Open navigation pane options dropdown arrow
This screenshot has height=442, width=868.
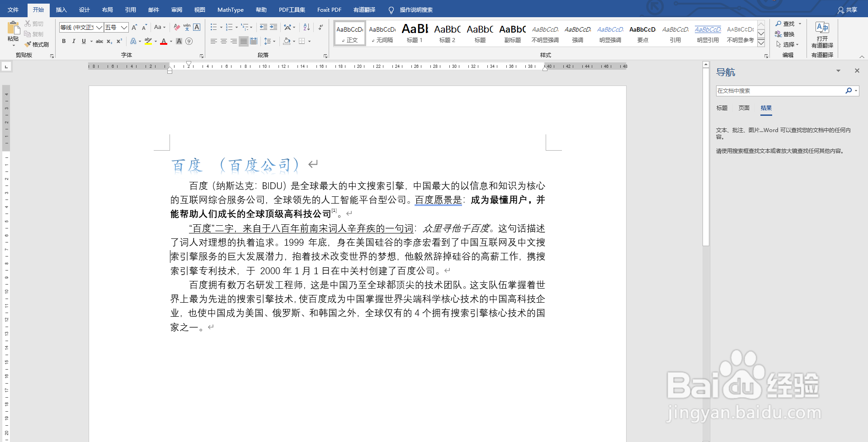(838, 71)
